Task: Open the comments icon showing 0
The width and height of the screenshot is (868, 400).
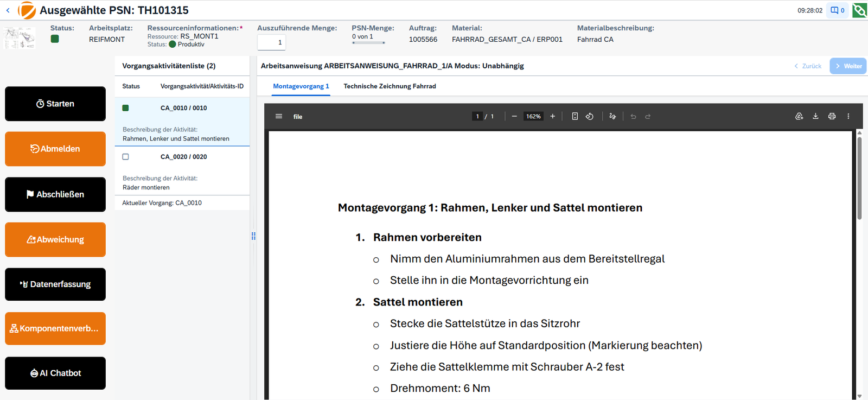Action: tap(837, 10)
